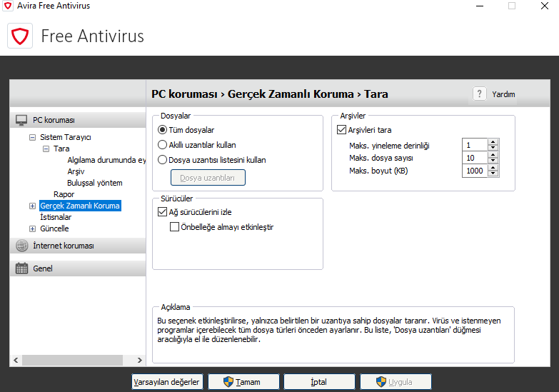Screen dimensions: 559x392
Task: Increase Maks. yineleme derinliği value
Action: [493, 142]
